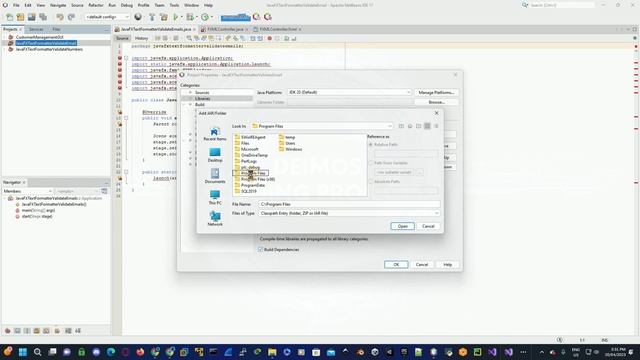Click the Save All toolbar icon
The width and height of the screenshot is (640, 360).
[x=43, y=17]
